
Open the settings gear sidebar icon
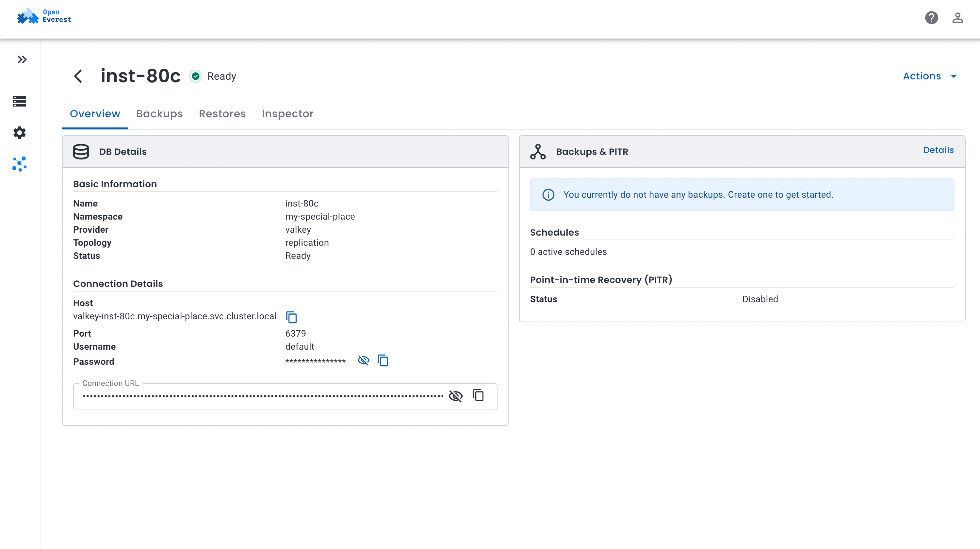click(x=20, y=132)
